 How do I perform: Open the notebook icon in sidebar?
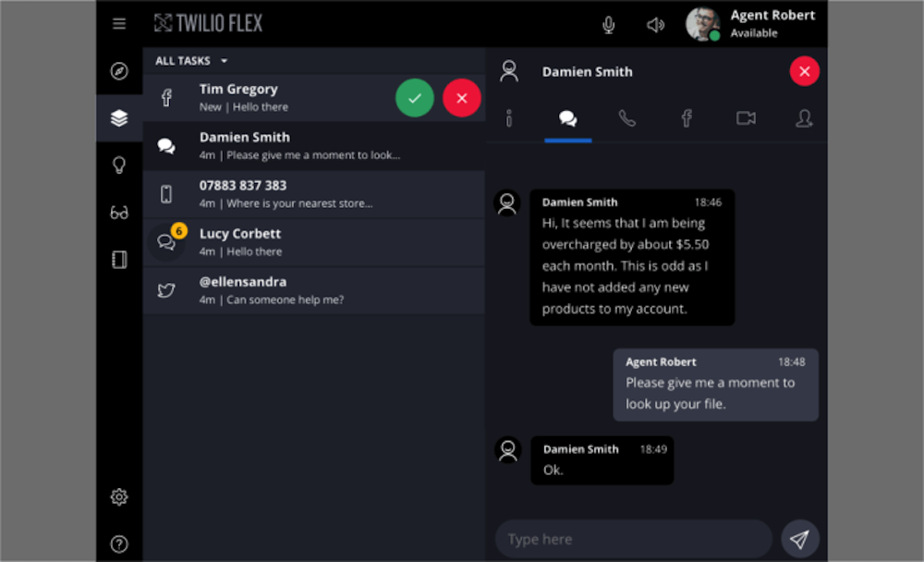point(119,260)
